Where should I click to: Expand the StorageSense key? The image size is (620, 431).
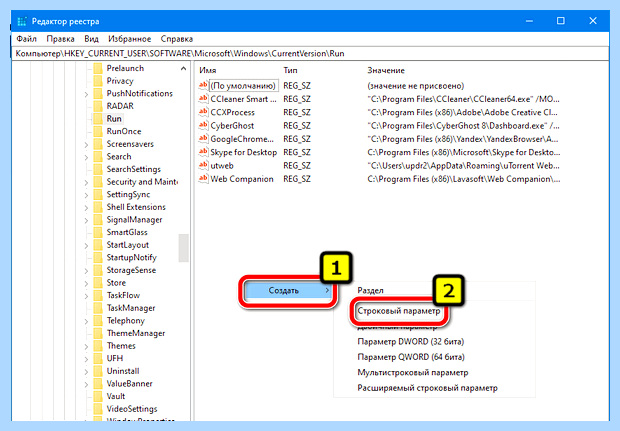click(86, 271)
